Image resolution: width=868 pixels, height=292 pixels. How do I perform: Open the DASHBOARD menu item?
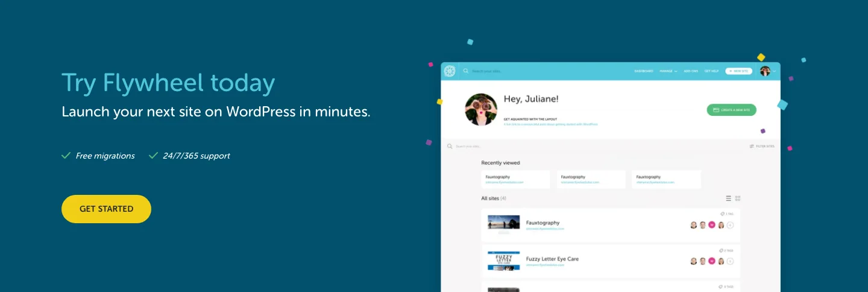pos(643,71)
